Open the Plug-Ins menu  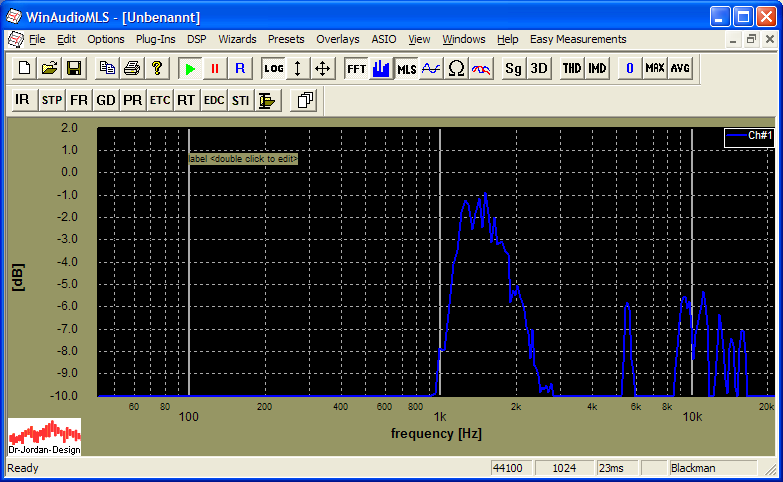coord(155,39)
